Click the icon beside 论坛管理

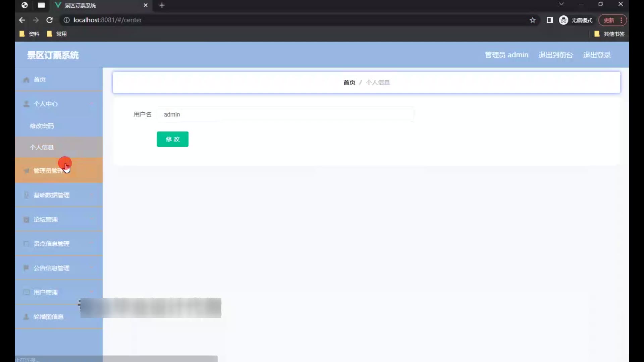[26, 220]
